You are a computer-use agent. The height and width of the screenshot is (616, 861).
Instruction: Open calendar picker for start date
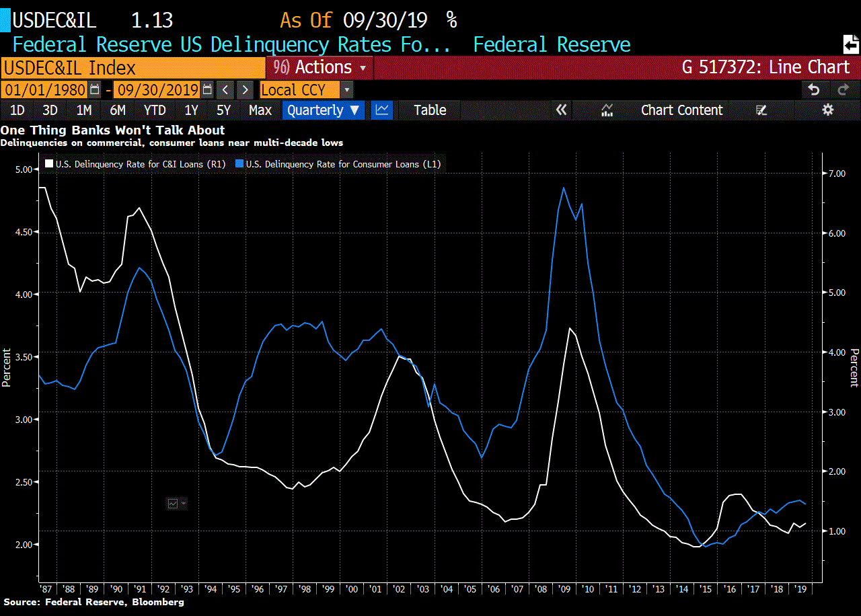coord(95,89)
